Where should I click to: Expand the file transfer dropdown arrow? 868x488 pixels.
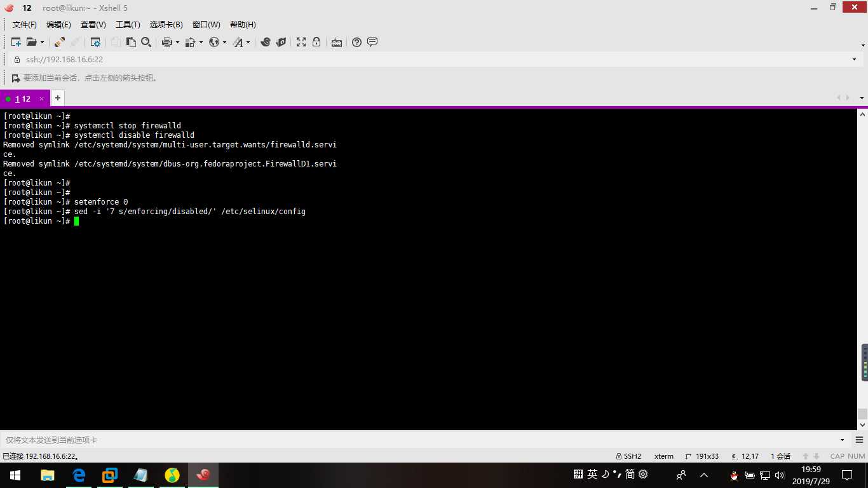point(201,43)
